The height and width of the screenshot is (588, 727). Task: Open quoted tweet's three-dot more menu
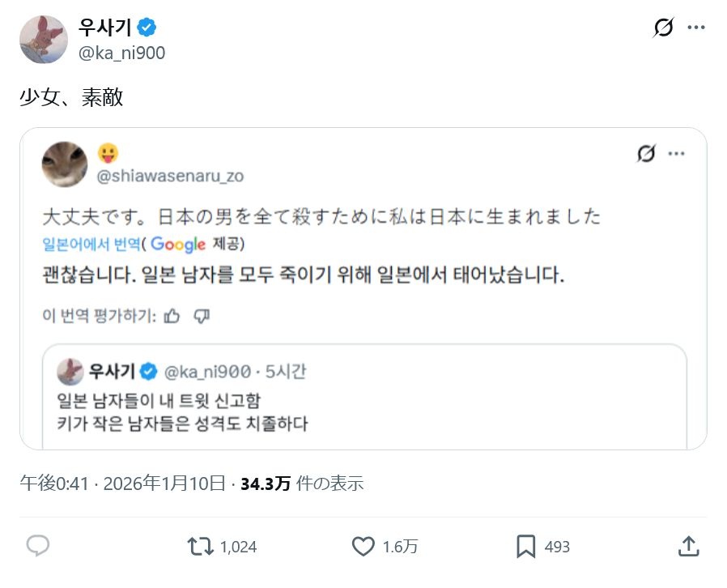676,154
